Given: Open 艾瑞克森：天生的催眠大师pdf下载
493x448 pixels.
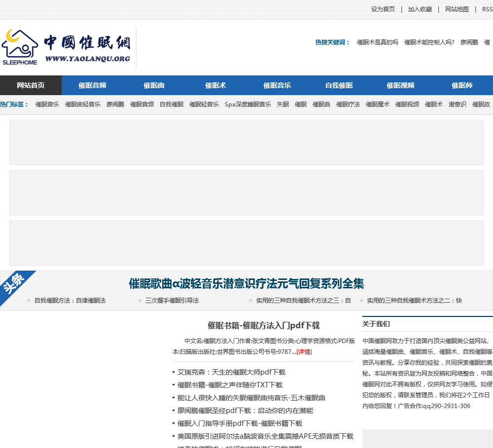Looking at the screenshot, I should (x=231, y=372).
